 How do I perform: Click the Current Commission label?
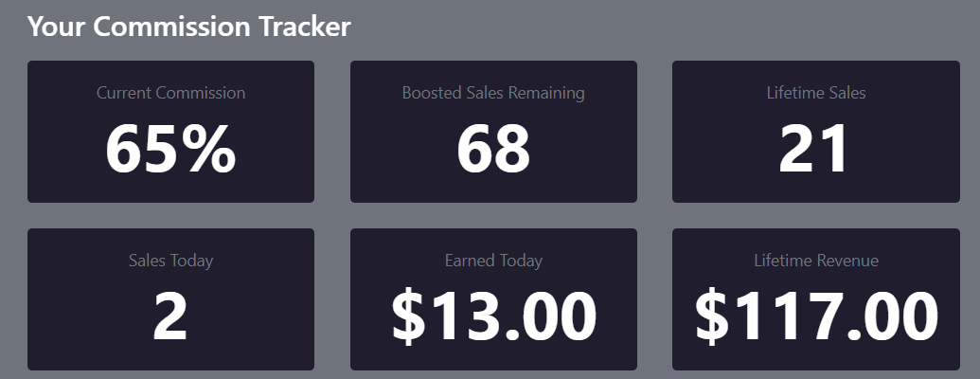pos(170,93)
